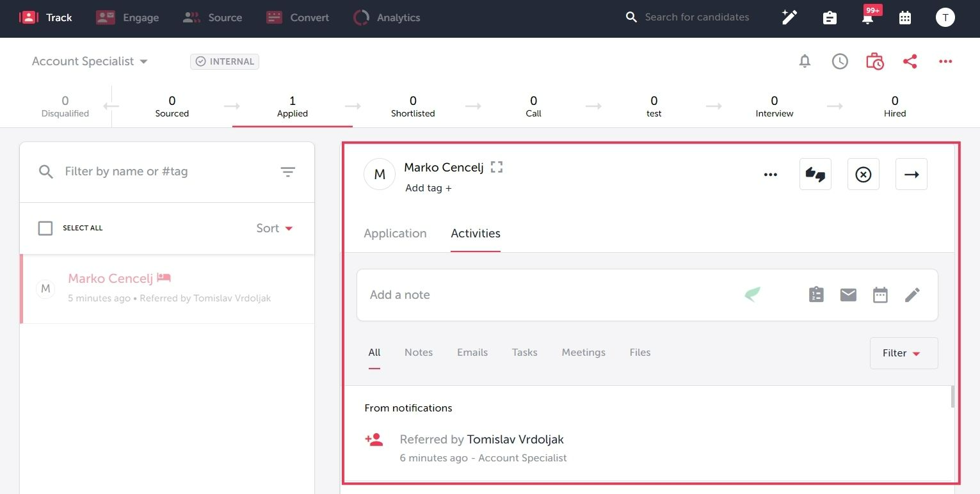
Task: Open the Emails activity tab
Action: 472,352
